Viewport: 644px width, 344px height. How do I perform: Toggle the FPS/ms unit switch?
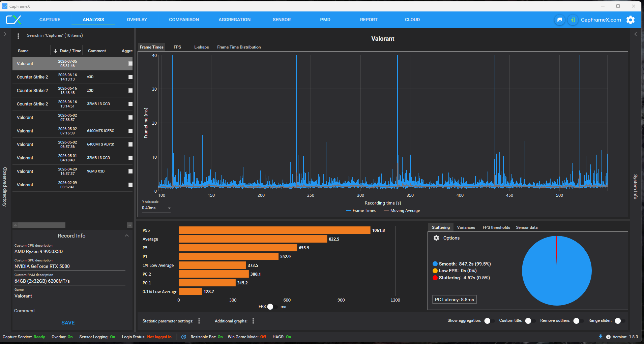(272, 307)
